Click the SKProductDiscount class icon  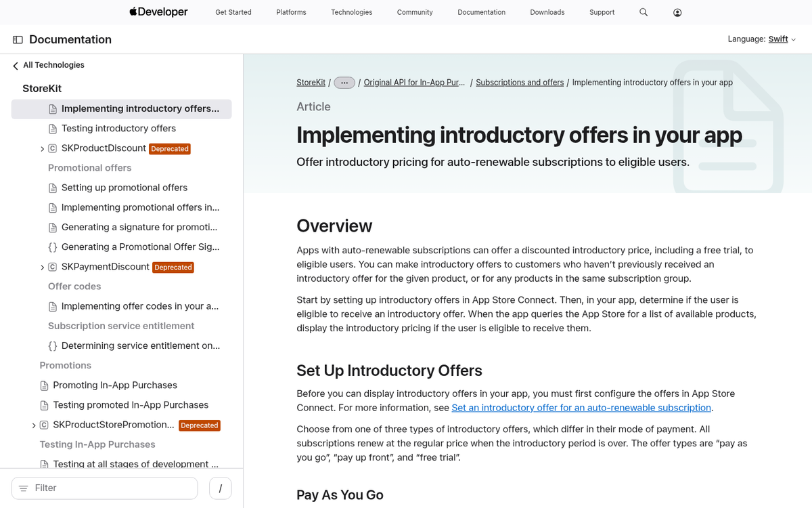pyautogui.click(x=53, y=148)
